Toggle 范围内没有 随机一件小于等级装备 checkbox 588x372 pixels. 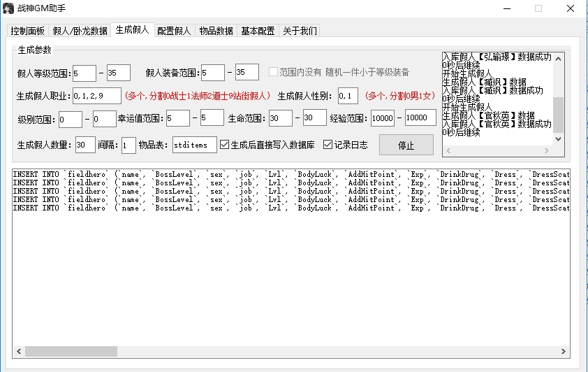tap(339, 72)
